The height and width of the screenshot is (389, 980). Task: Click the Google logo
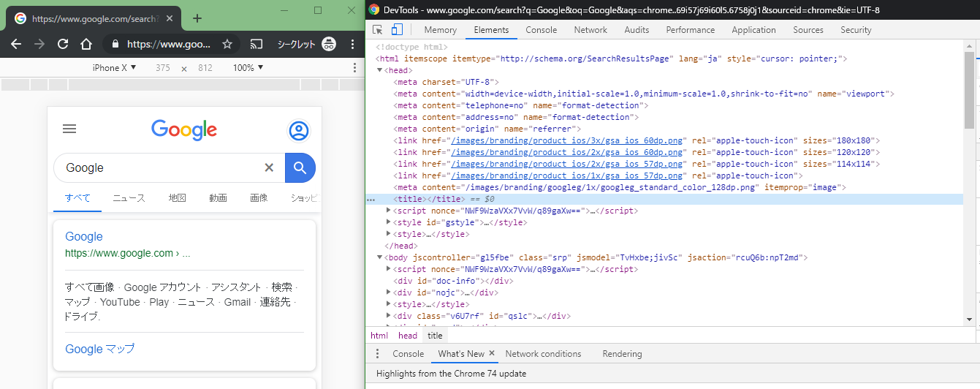[184, 130]
